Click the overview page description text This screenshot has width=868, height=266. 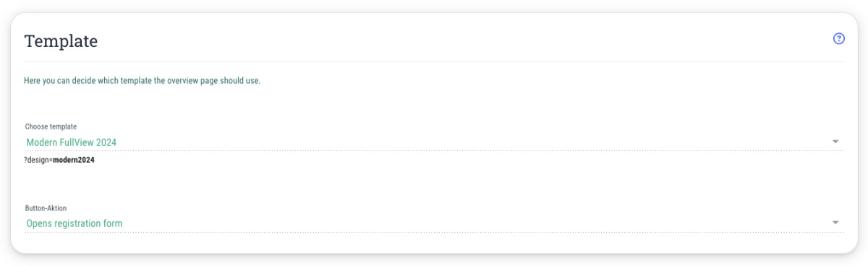pos(142,80)
